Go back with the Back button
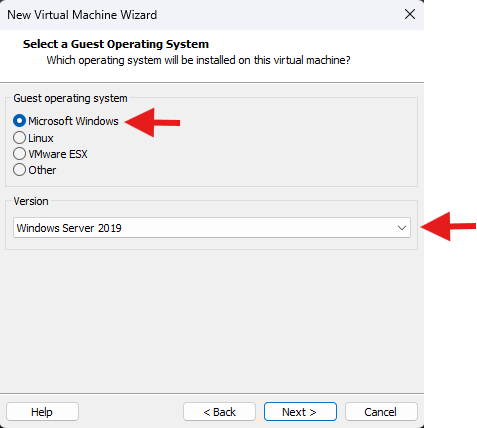477x428 pixels. [x=219, y=412]
